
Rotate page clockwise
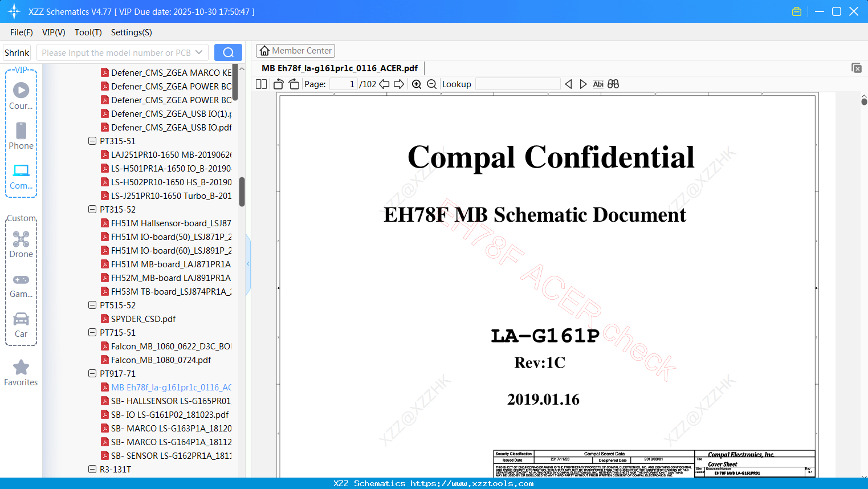tap(294, 84)
